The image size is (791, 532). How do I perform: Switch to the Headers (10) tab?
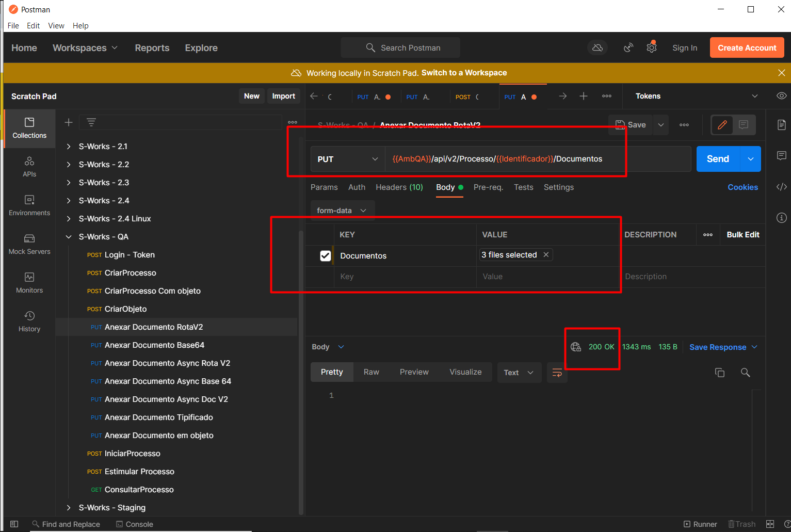click(x=399, y=187)
